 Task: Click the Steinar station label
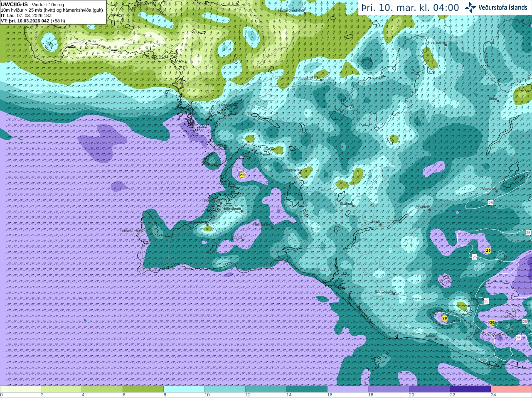point(429,336)
